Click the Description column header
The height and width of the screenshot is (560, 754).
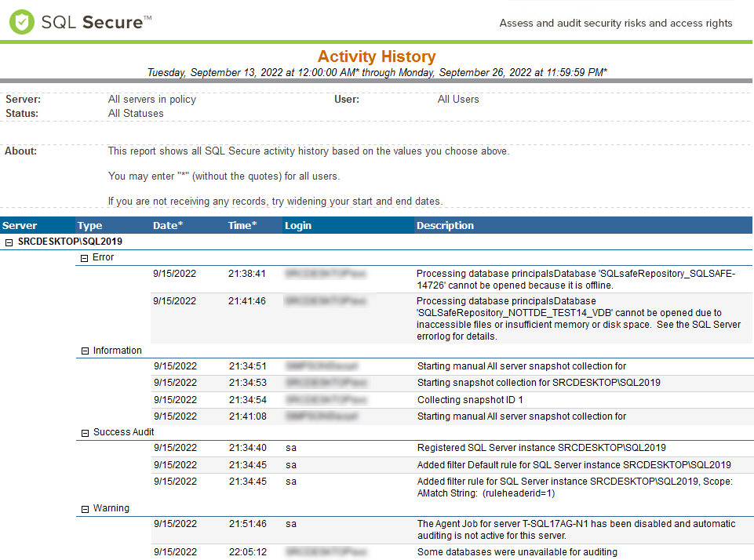coord(446,225)
